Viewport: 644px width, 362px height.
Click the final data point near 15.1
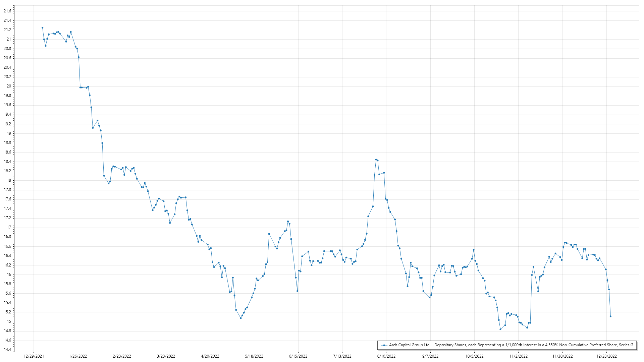[x=610, y=316]
